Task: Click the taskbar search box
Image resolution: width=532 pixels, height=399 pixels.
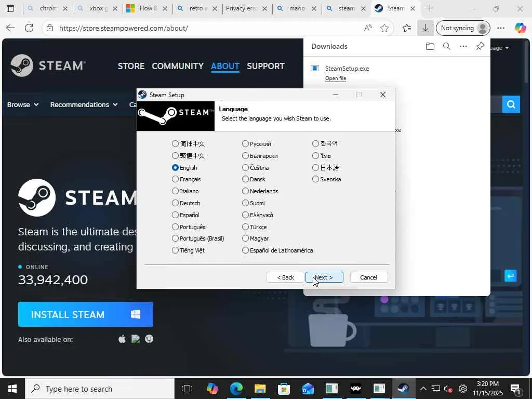Action: coord(100,389)
